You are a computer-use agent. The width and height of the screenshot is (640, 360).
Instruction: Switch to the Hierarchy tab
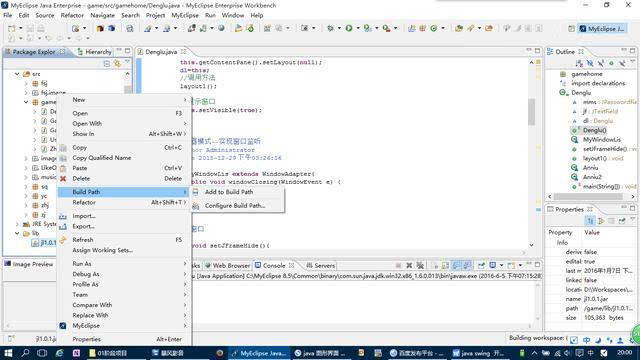(94, 52)
